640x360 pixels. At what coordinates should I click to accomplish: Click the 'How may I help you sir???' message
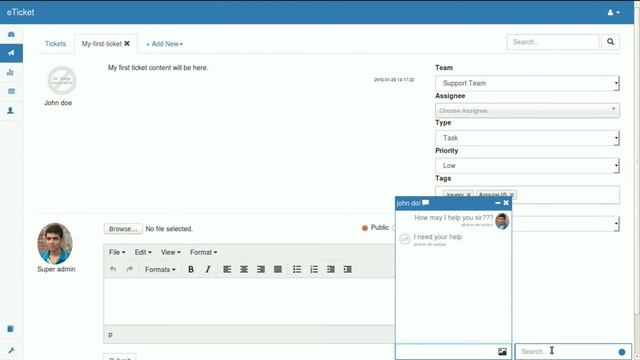pyautogui.click(x=453, y=218)
